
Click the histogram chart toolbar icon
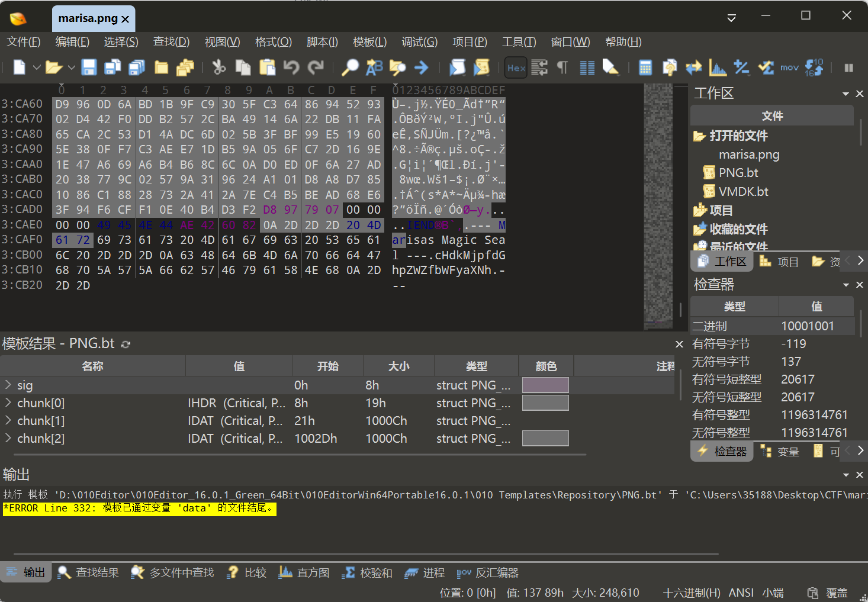(x=718, y=67)
